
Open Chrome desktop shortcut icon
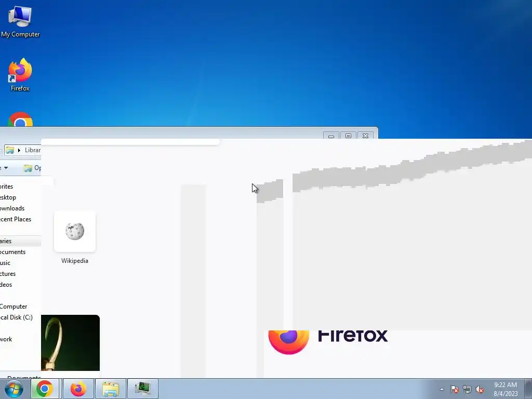20,119
